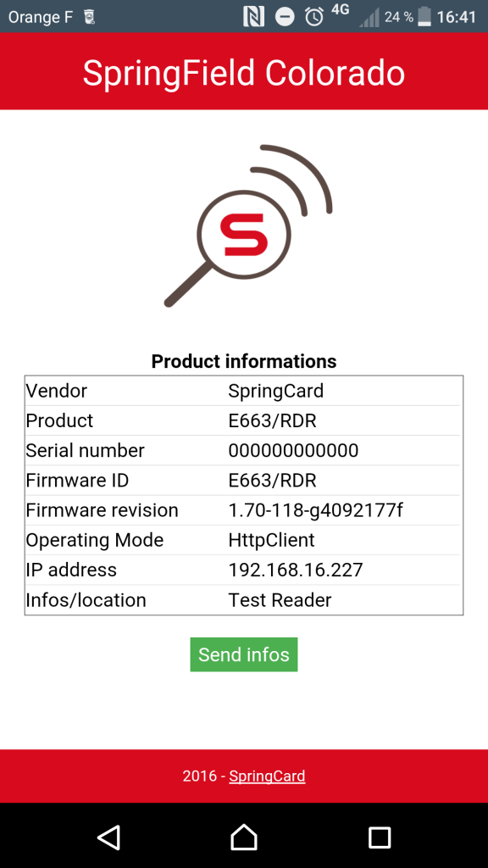Tap the 4G signal strength icon

(369, 19)
